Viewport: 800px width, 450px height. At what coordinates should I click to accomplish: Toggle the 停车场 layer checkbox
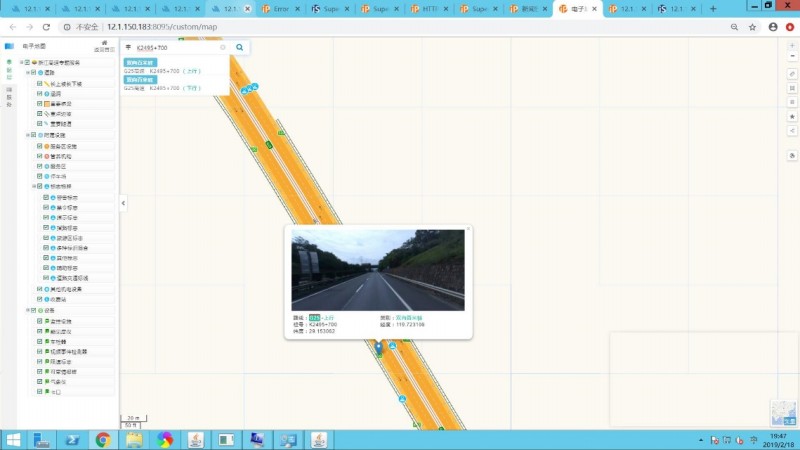point(40,176)
